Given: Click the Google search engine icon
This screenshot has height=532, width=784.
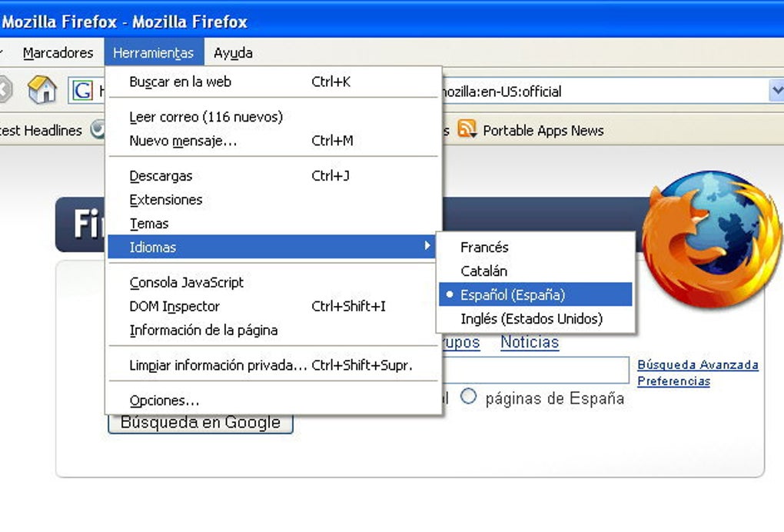Looking at the screenshot, I should [82, 91].
